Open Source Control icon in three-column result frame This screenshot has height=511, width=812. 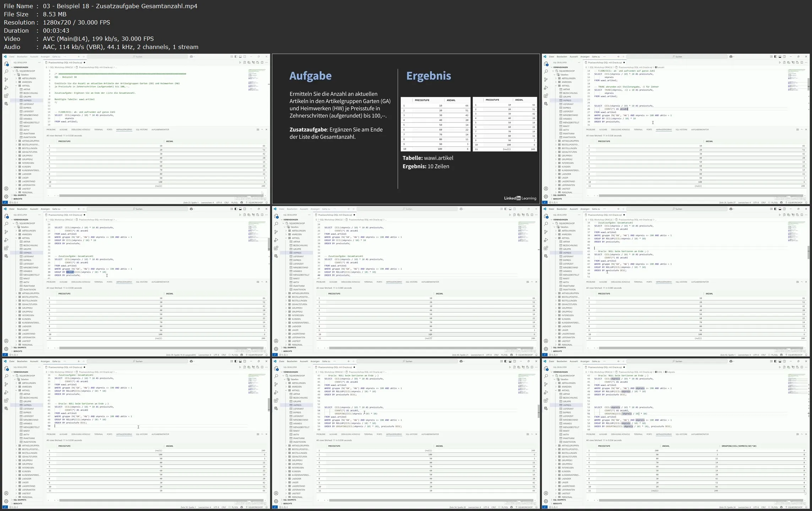click(546, 385)
